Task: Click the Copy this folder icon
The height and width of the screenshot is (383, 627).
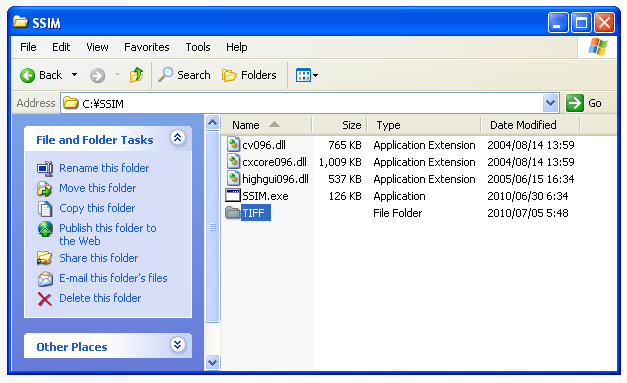Action: [45, 208]
